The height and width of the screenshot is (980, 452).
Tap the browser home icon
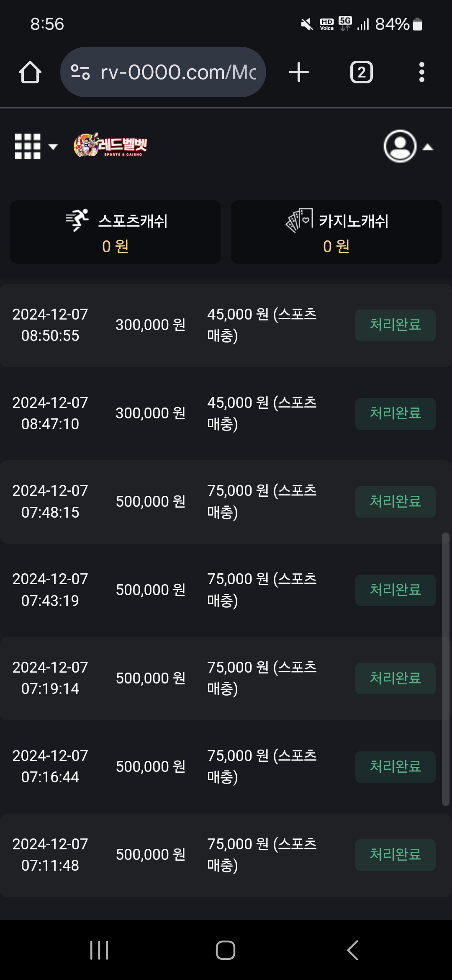[x=30, y=72]
